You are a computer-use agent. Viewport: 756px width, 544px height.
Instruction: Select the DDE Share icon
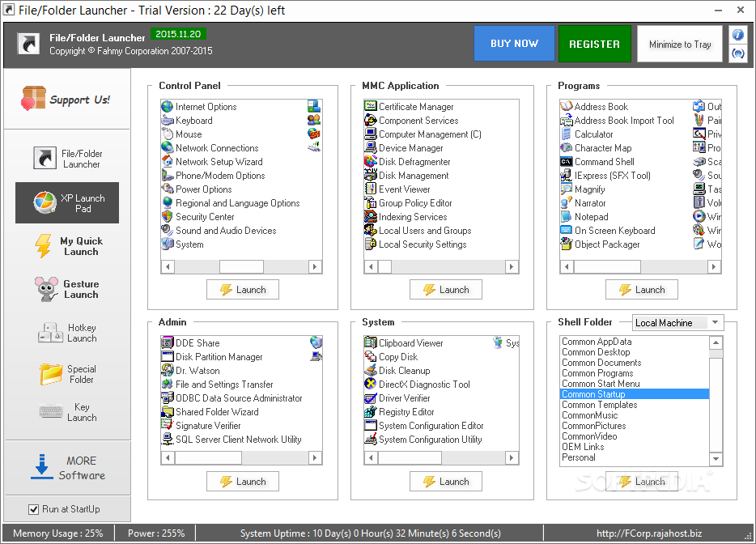click(x=168, y=343)
